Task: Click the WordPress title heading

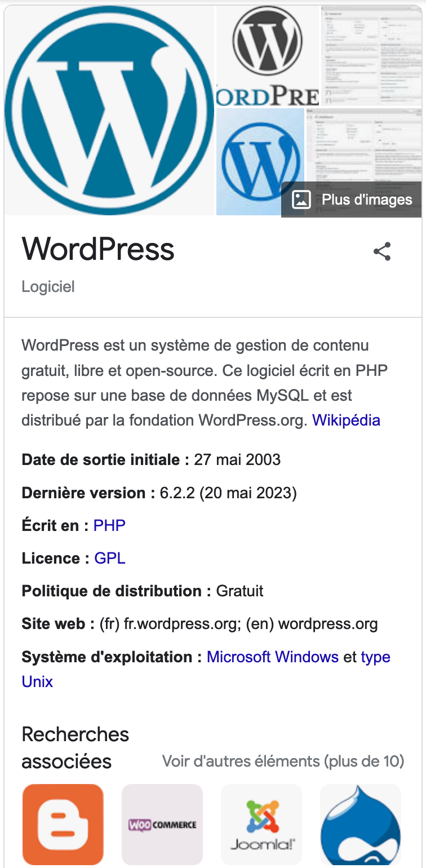Action: pyautogui.click(x=98, y=249)
